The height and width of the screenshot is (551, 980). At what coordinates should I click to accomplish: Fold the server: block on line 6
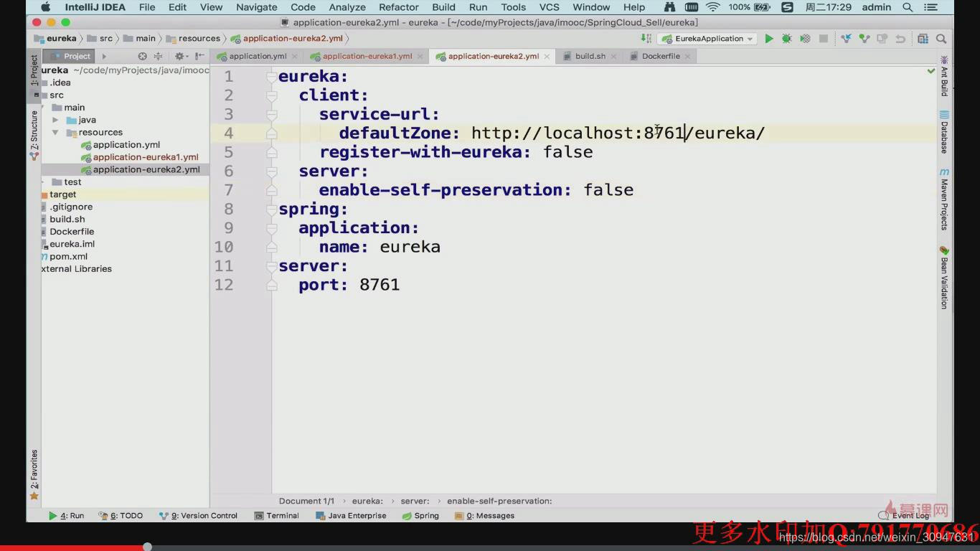tap(271, 171)
